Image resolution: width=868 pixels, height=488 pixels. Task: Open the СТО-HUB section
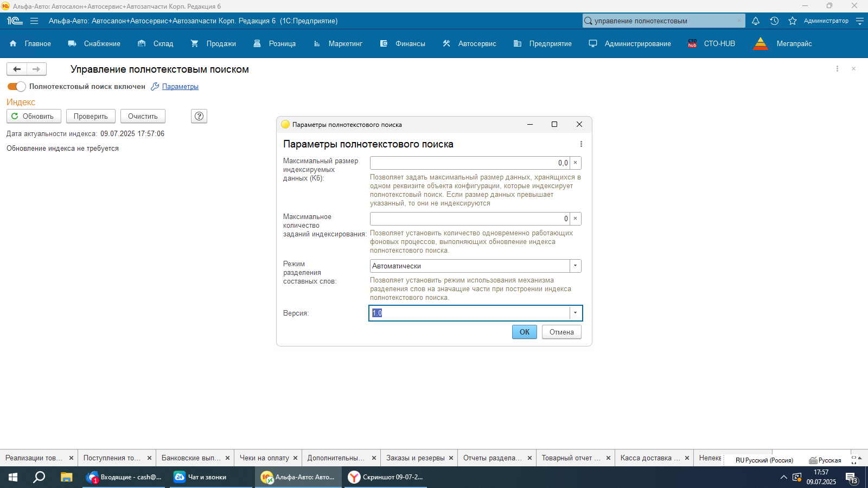coord(711,43)
